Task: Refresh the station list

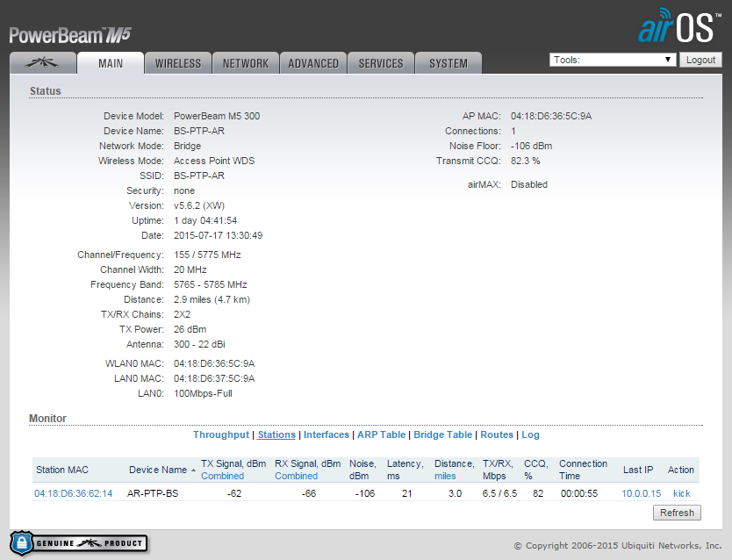Action: pyautogui.click(x=677, y=513)
